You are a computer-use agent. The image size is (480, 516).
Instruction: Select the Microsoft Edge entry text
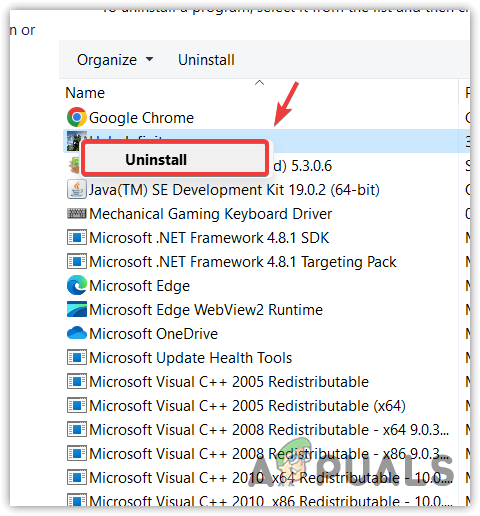(140, 286)
